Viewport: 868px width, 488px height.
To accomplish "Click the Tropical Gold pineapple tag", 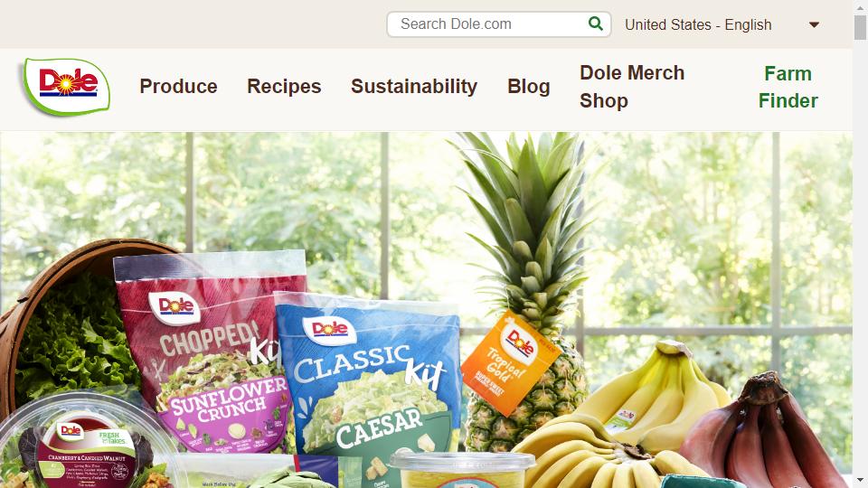I will (x=510, y=362).
